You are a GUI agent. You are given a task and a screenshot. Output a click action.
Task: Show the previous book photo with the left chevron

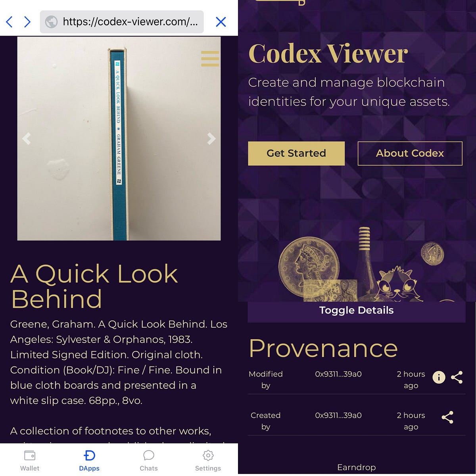[x=27, y=138]
